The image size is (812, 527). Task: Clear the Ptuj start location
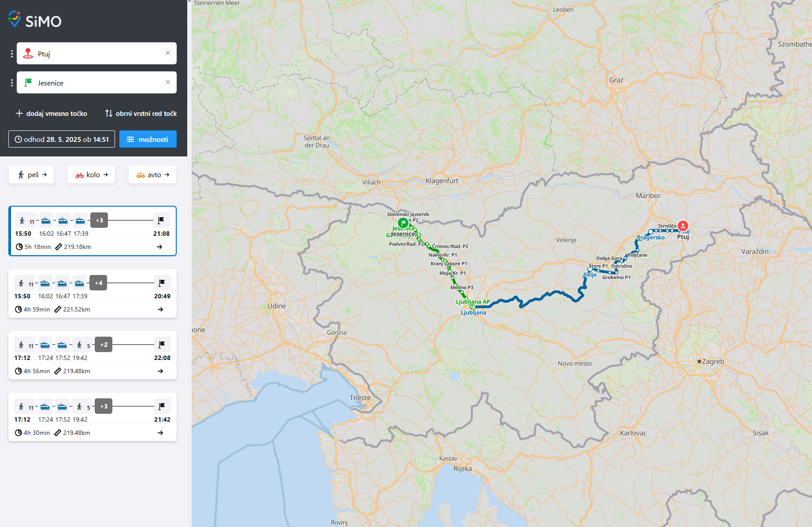pos(168,53)
